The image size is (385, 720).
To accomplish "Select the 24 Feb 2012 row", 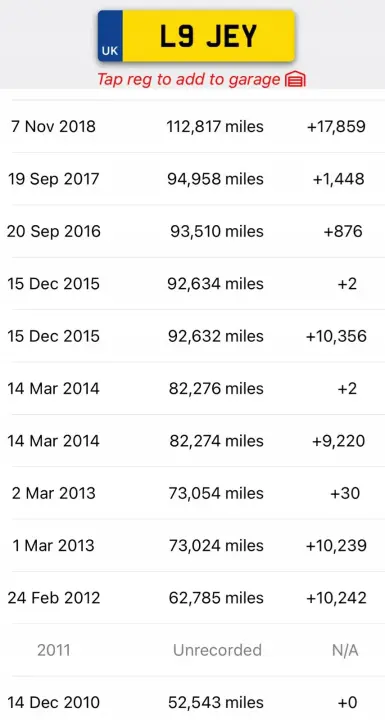I will click(192, 598).
